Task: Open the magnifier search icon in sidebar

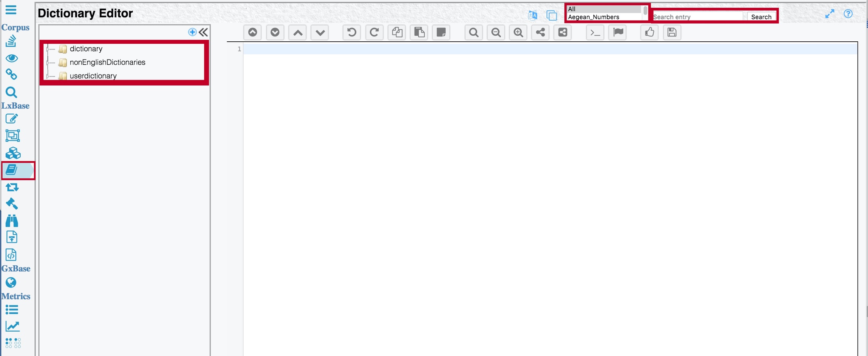Action: pyautogui.click(x=11, y=92)
